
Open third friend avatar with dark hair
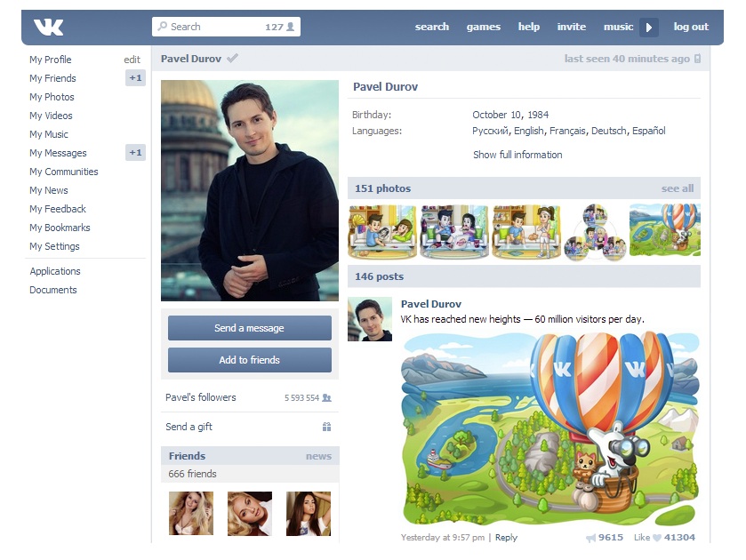coord(309,514)
